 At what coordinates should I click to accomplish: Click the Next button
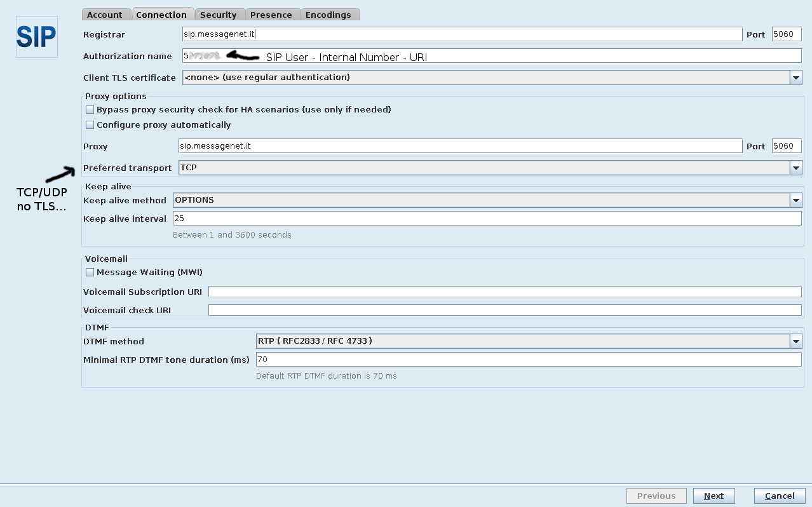[x=714, y=496]
